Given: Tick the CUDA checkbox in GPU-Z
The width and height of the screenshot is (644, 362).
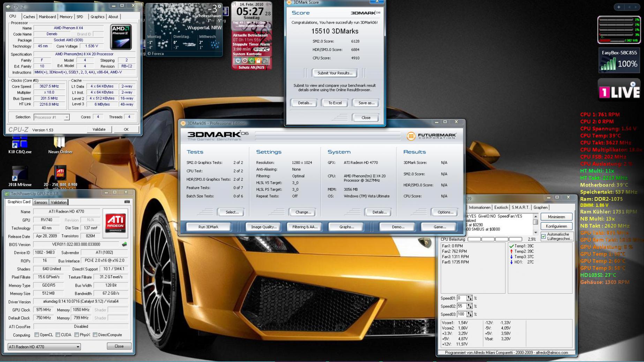Looking at the screenshot, I should pos(58,335).
